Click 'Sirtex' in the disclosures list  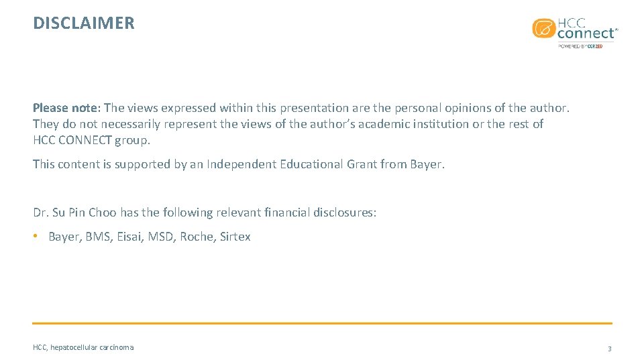[235, 237]
